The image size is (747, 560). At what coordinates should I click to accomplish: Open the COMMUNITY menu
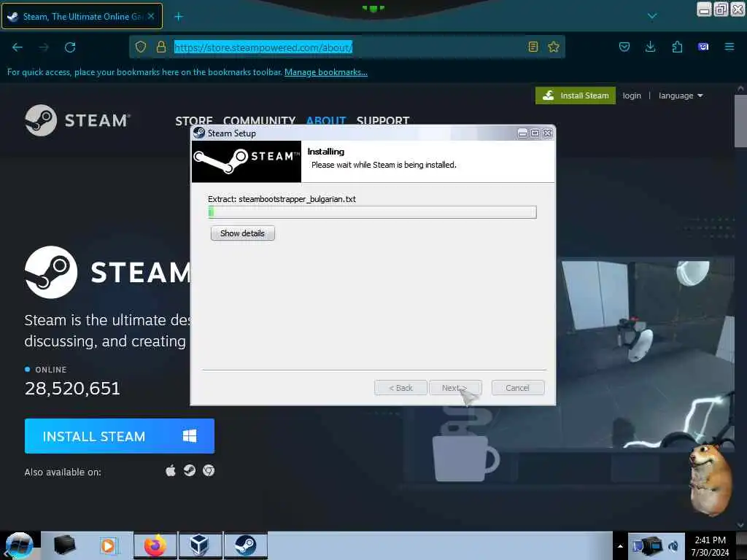(x=259, y=120)
